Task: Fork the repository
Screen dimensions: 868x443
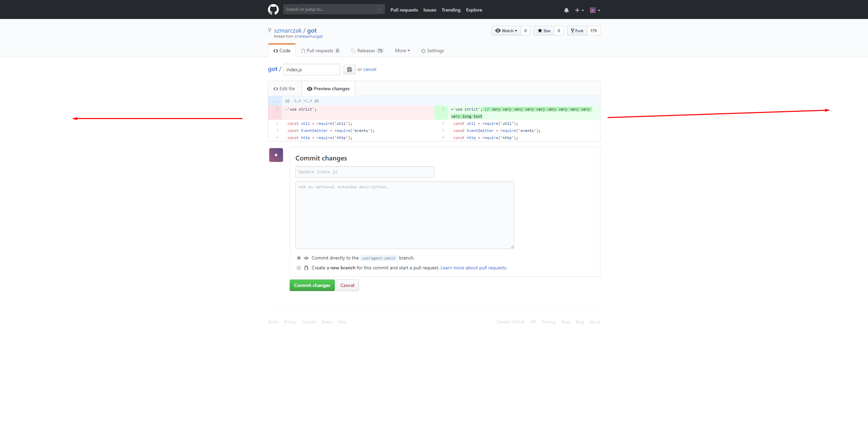Action: 577,31
